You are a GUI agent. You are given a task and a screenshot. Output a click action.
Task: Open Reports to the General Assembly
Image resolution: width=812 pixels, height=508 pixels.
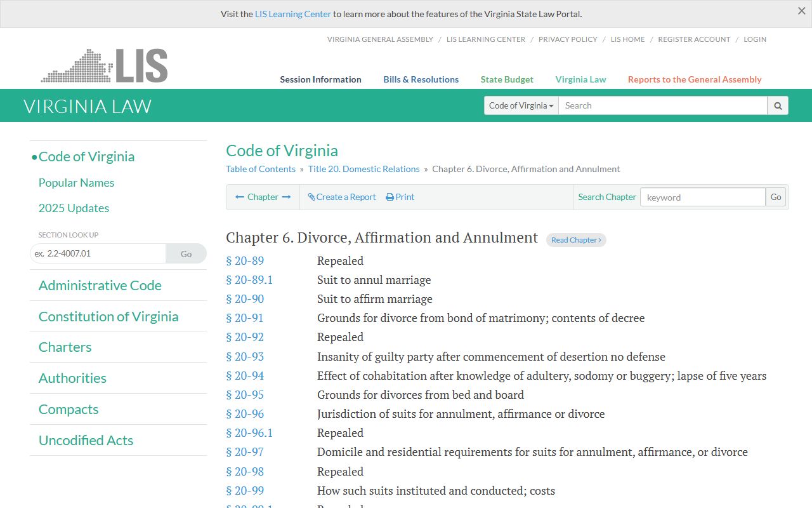tap(695, 79)
